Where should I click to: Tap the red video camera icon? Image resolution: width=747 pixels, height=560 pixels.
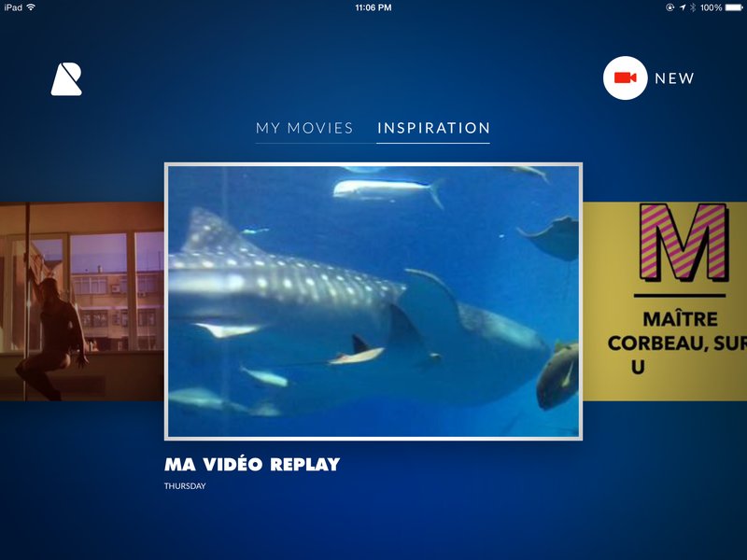[x=625, y=78]
